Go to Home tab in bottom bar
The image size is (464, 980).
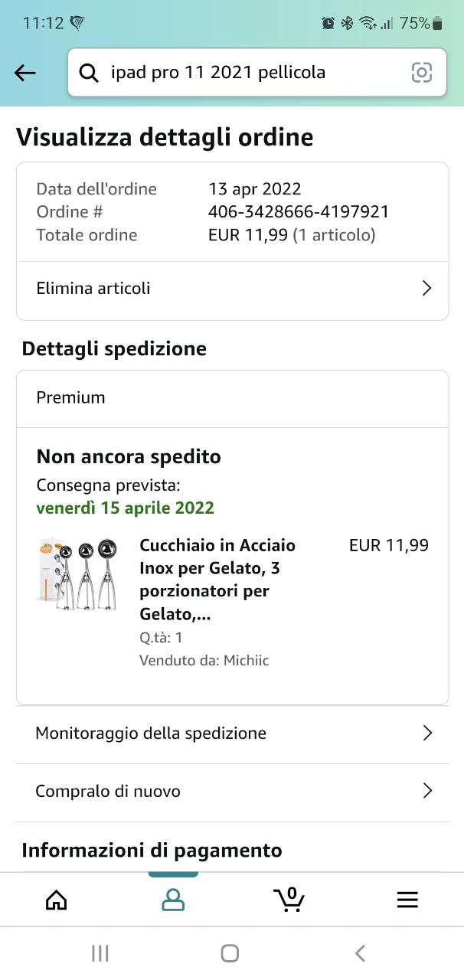click(x=57, y=900)
